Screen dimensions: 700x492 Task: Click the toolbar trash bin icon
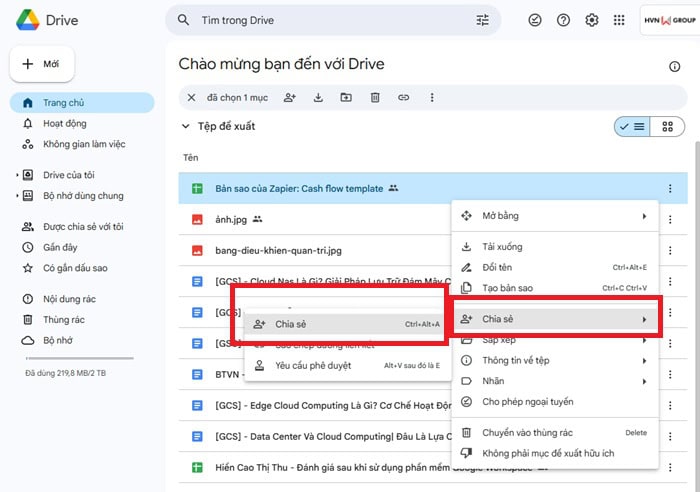click(x=375, y=97)
